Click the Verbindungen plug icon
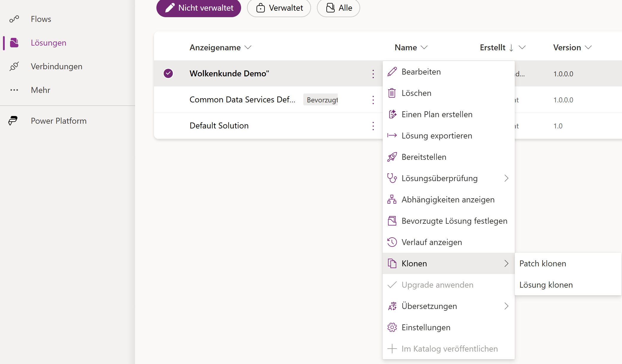This screenshot has height=364, width=622. coord(14,66)
